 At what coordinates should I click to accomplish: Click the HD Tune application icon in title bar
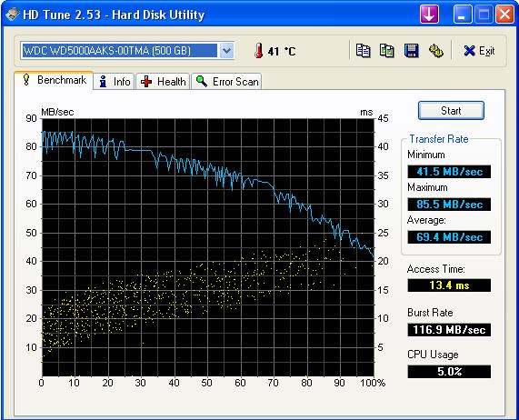click(x=12, y=15)
